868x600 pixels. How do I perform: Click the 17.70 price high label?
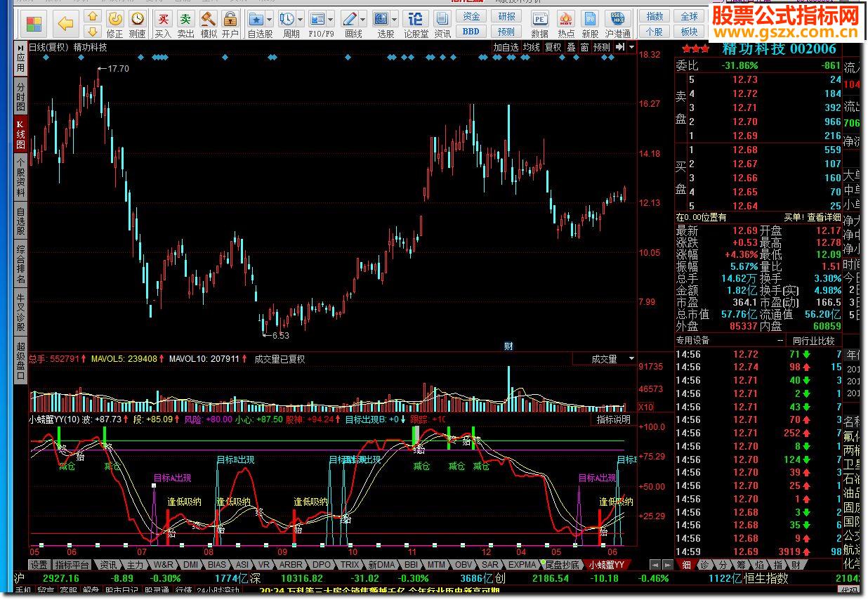(119, 68)
